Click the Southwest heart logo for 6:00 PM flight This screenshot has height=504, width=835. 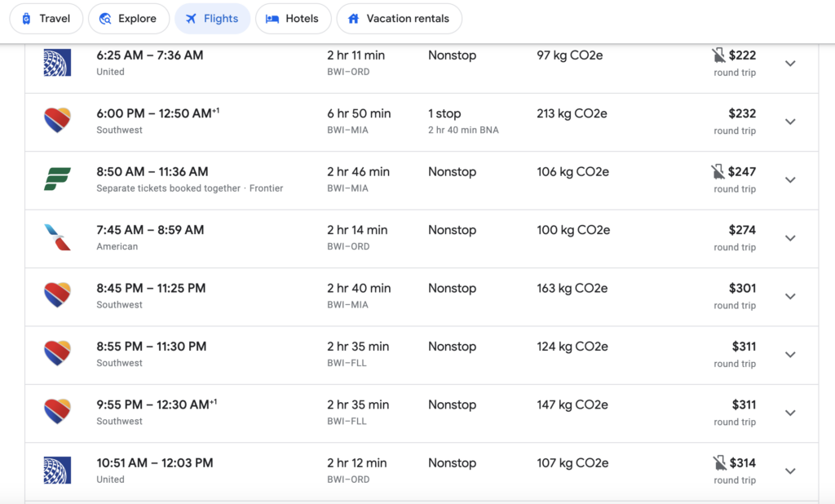pos(57,121)
